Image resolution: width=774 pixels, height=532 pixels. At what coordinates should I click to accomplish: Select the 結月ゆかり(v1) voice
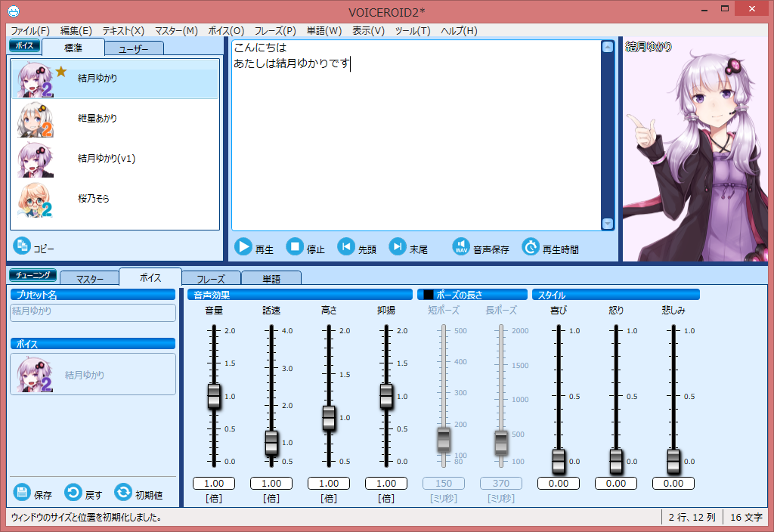point(115,159)
